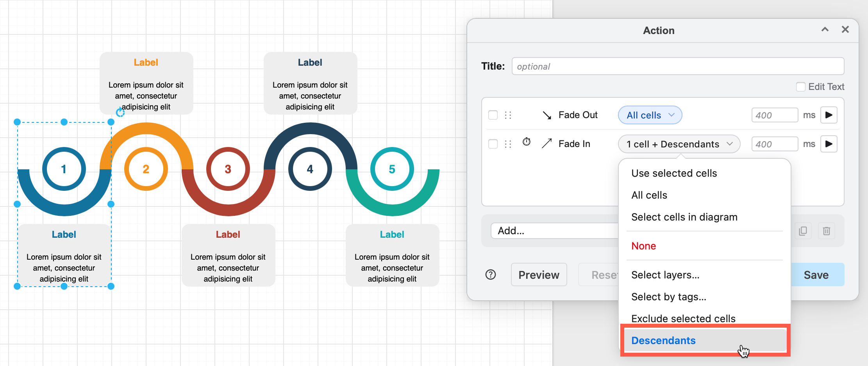Screen dimensions: 868x366
Task: Open the Add... action dropdown
Action: [555, 231]
